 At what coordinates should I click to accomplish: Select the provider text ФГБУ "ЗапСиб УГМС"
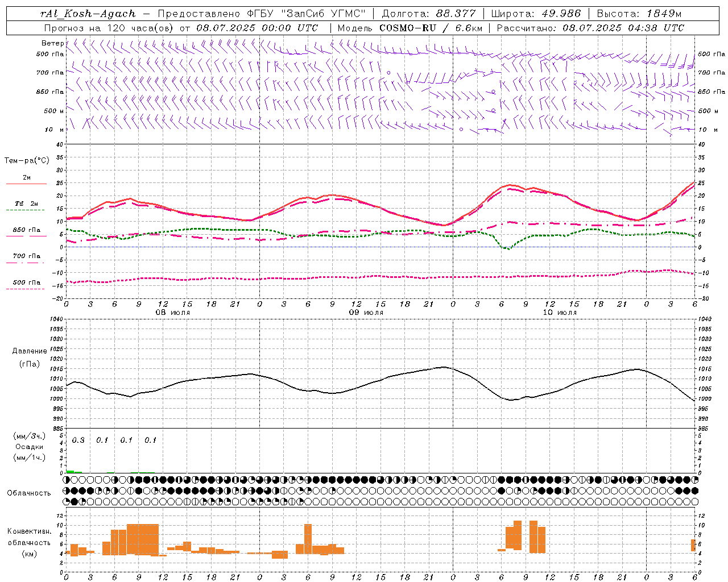(307, 14)
